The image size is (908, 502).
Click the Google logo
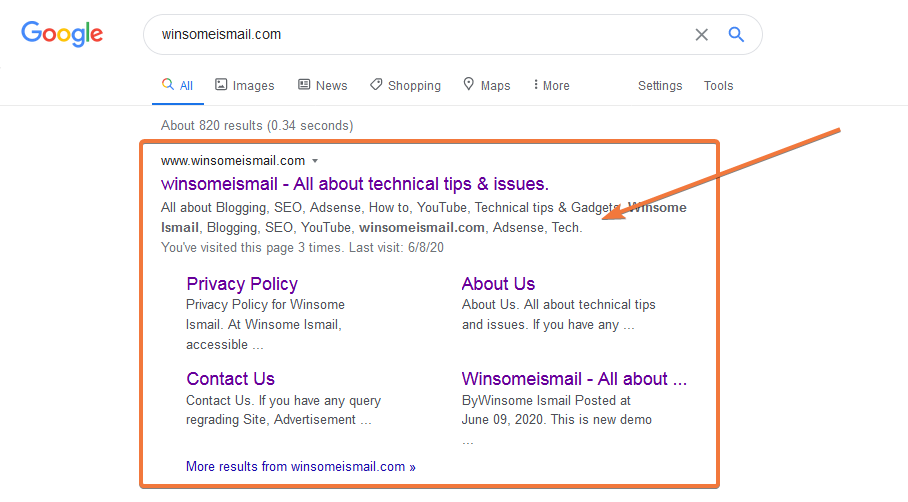click(62, 34)
